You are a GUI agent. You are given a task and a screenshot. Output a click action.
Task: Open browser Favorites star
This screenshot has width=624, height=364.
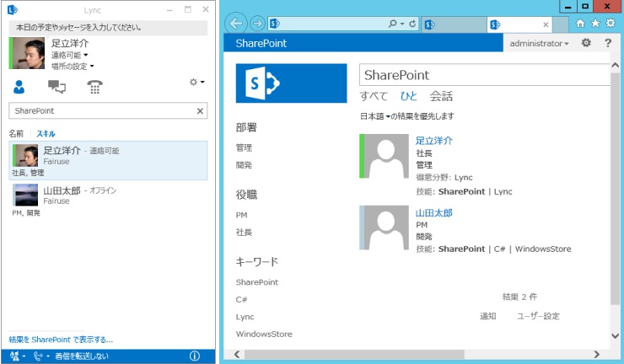[595, 24]
